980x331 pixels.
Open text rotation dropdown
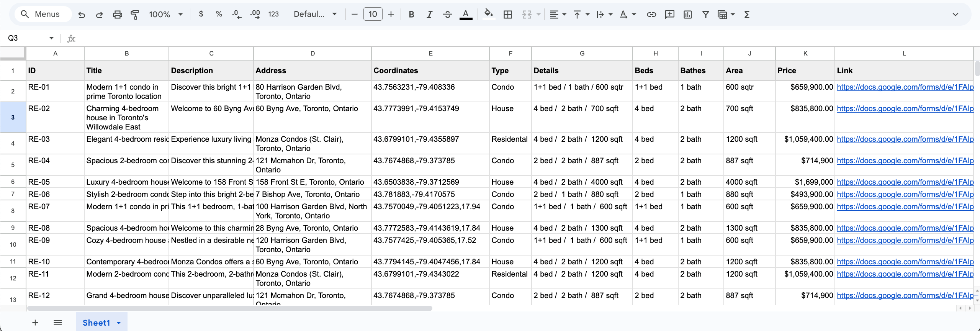click(628, 14)
